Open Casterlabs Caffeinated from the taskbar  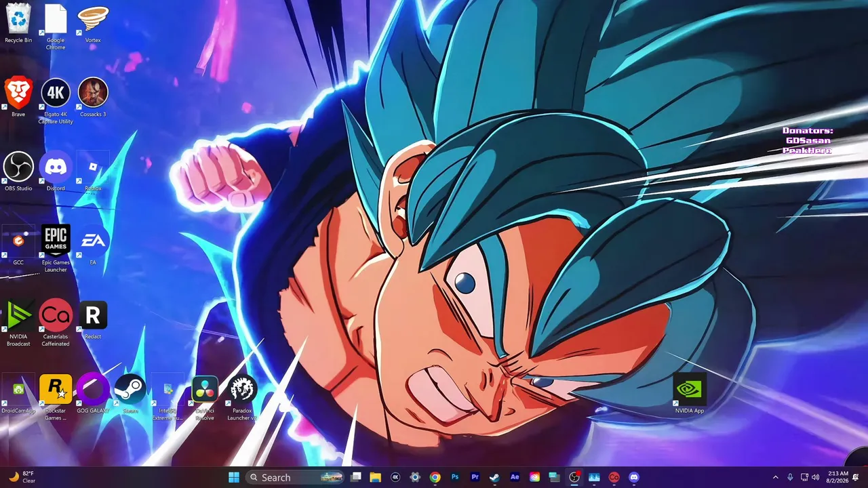(x=614, y=477)
